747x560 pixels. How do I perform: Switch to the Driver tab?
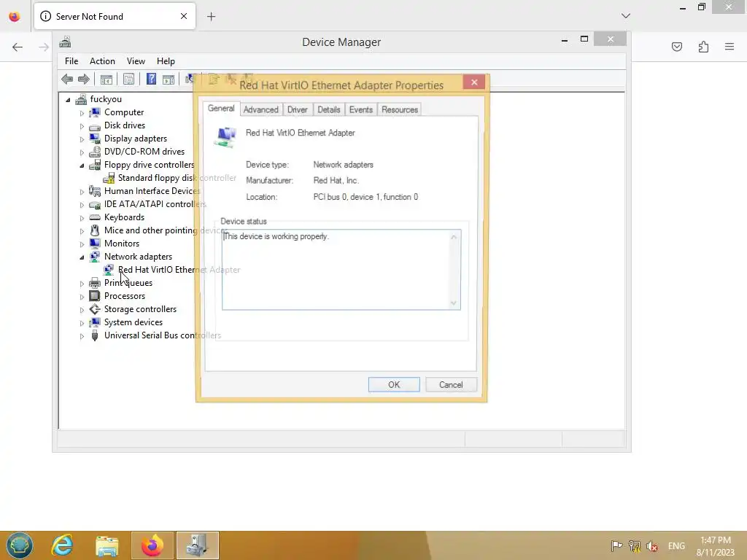[x=298, y=109]
